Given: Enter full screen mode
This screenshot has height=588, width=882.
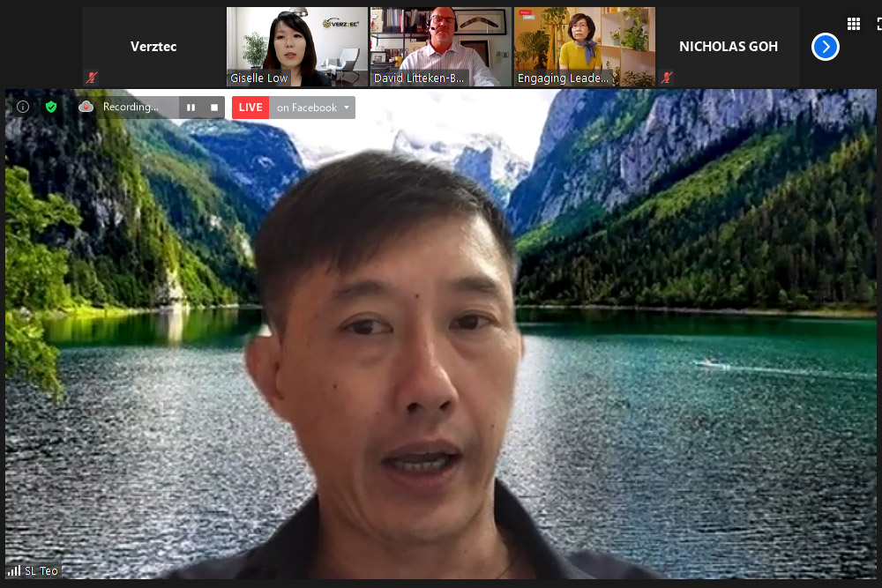Looking at the screenshot, I should [x=878, y=24].
